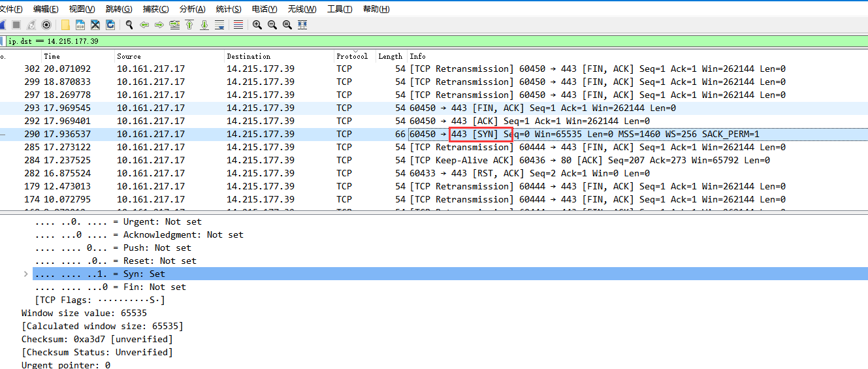Open the 无线(W) menu

[x=302, y=9]
